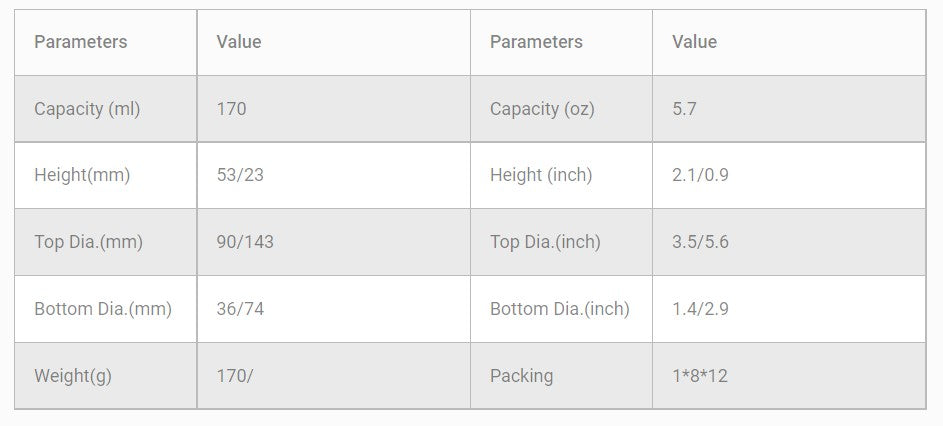Click the 1.4/2.9 value cell

click(x=701, y=309)
